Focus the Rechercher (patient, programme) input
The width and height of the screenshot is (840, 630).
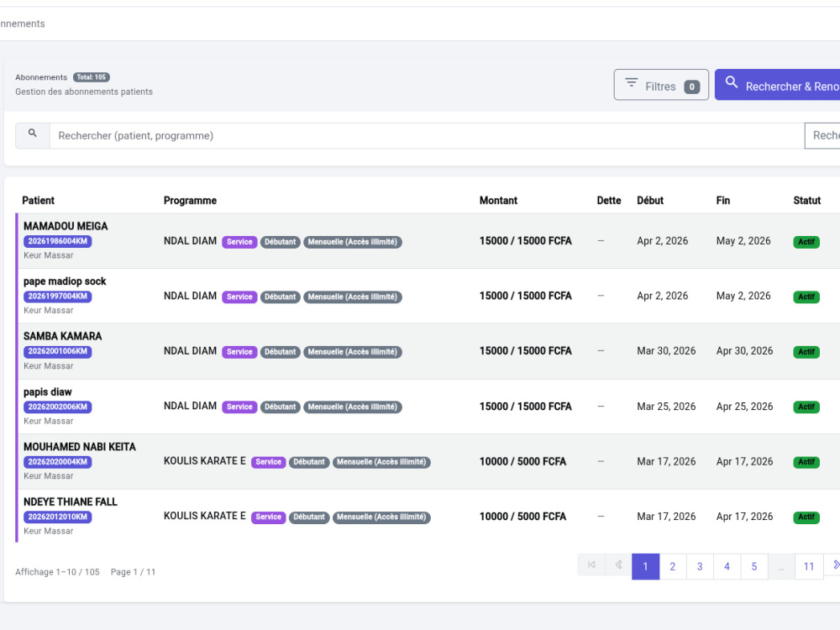[427, 135]
